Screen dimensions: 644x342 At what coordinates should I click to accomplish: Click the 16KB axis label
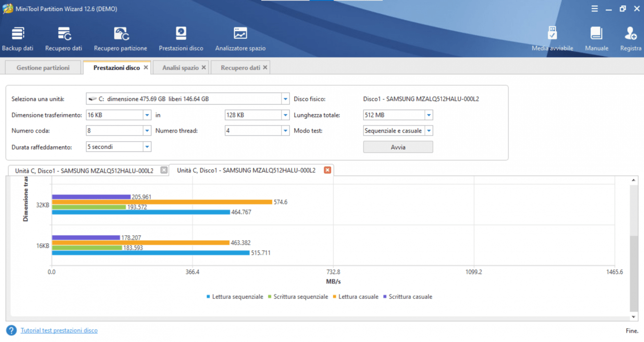pos(43,245)
